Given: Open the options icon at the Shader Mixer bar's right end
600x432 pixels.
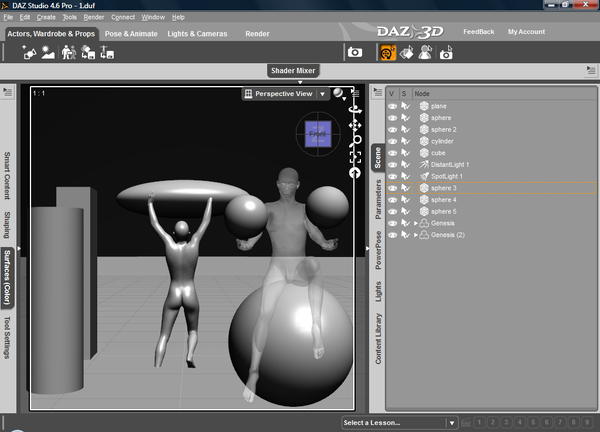Looking at the screenshot, I should (x=591, y=70).
